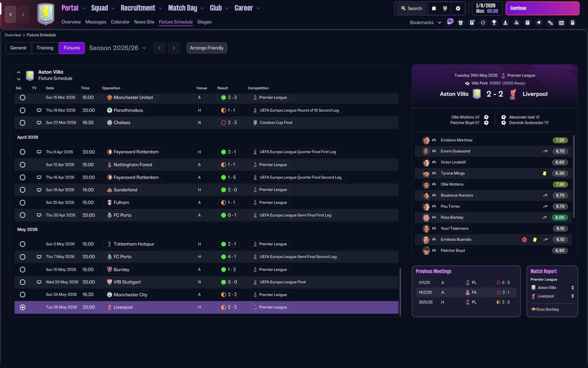Open the settings gear icon

(458, 8)
